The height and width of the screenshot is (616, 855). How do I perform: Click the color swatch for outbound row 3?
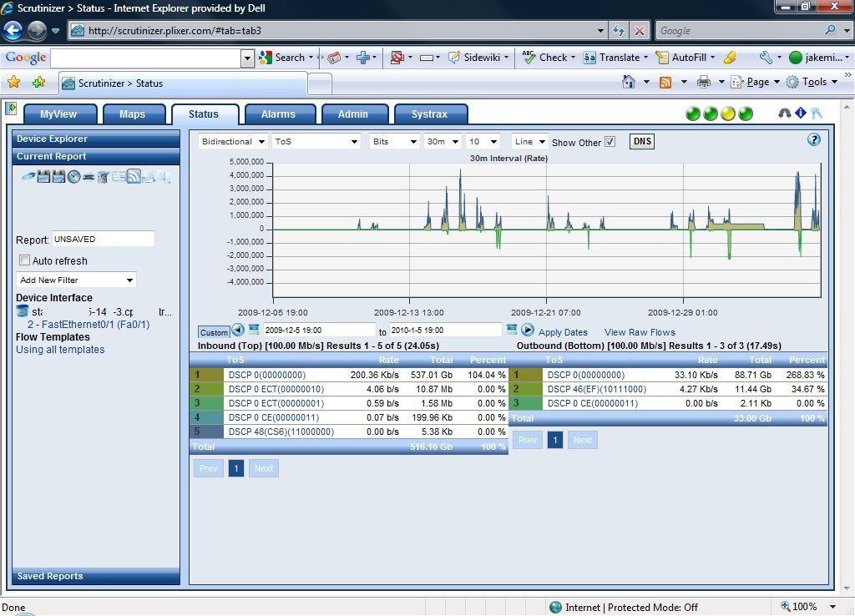pos(526,403)
